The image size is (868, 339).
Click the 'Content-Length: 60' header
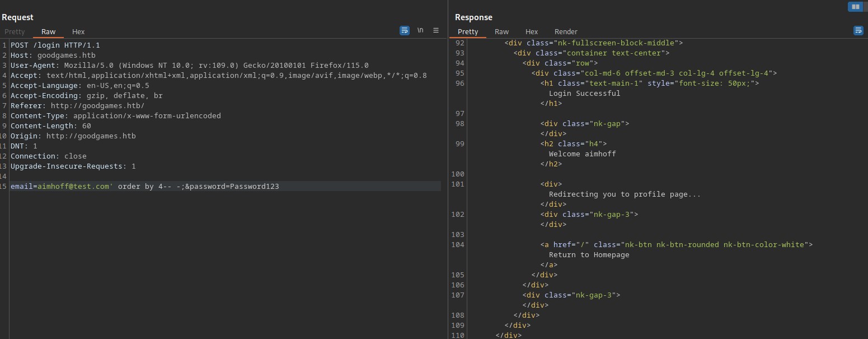click(51, 126)
